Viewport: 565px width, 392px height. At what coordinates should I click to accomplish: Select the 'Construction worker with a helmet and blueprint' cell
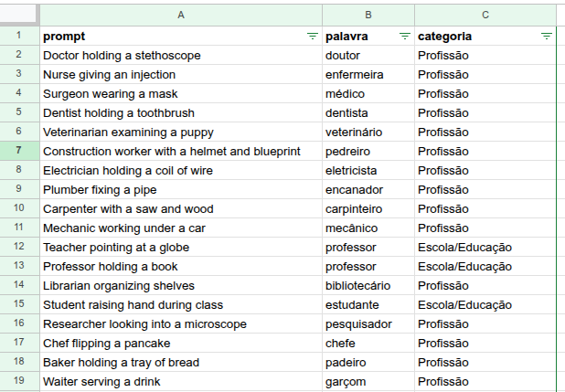pyautogui.click(x=181, y=152)
